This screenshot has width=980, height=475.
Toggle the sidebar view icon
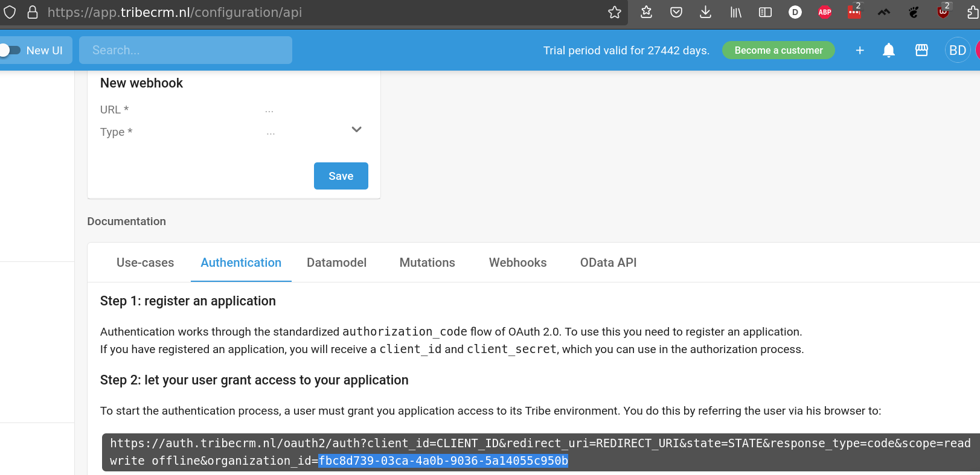pos(765,12)
